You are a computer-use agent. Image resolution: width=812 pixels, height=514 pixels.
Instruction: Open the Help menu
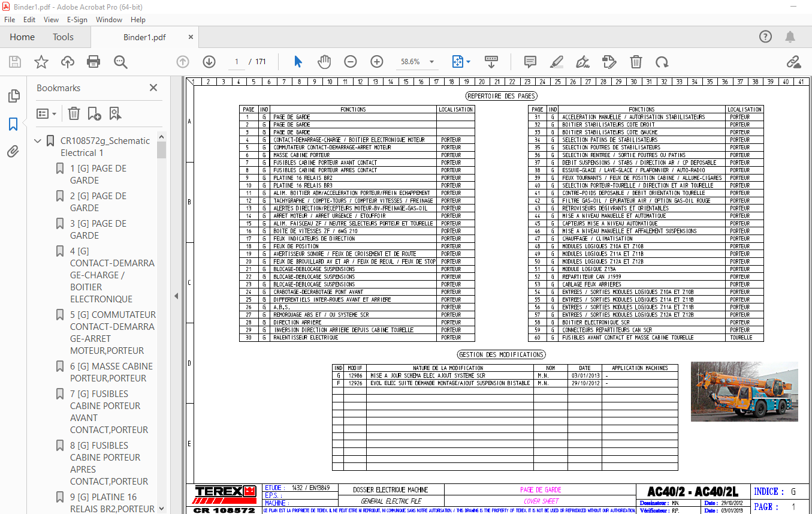(138, 20)
